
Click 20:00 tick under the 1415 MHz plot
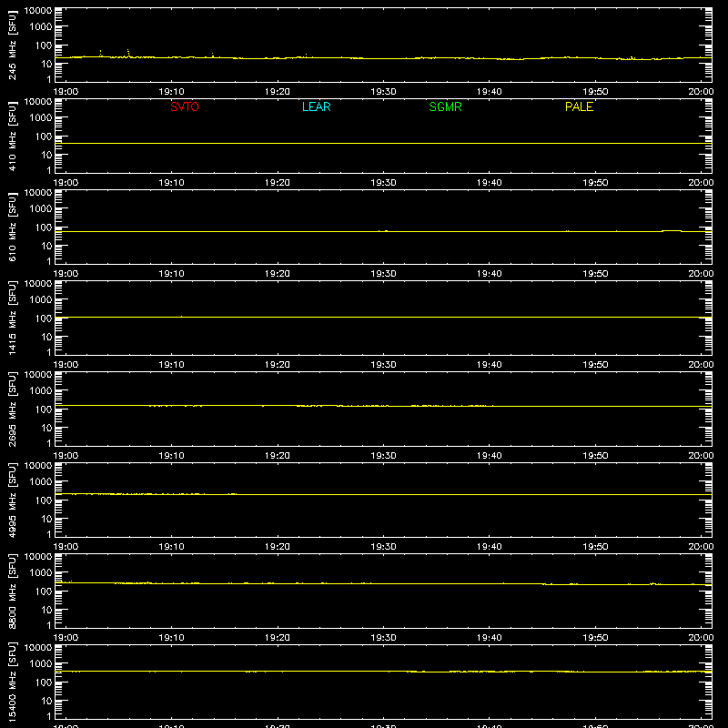point(701,365)
